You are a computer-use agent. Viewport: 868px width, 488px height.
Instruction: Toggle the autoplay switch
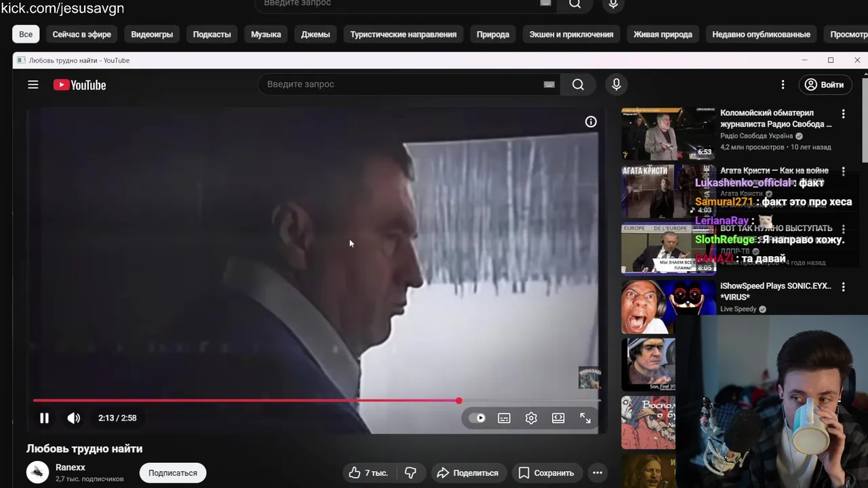point(477,418)
